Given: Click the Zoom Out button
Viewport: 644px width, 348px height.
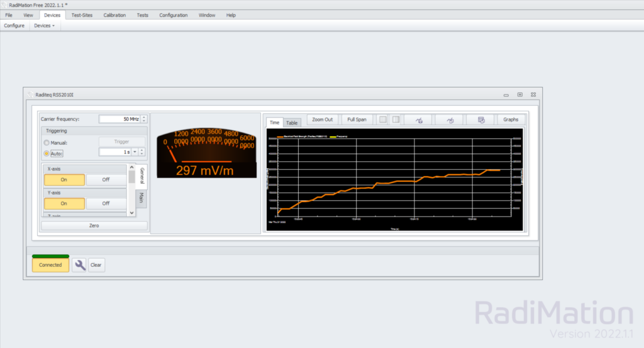Looking at the screenshot, I should 323,120.
